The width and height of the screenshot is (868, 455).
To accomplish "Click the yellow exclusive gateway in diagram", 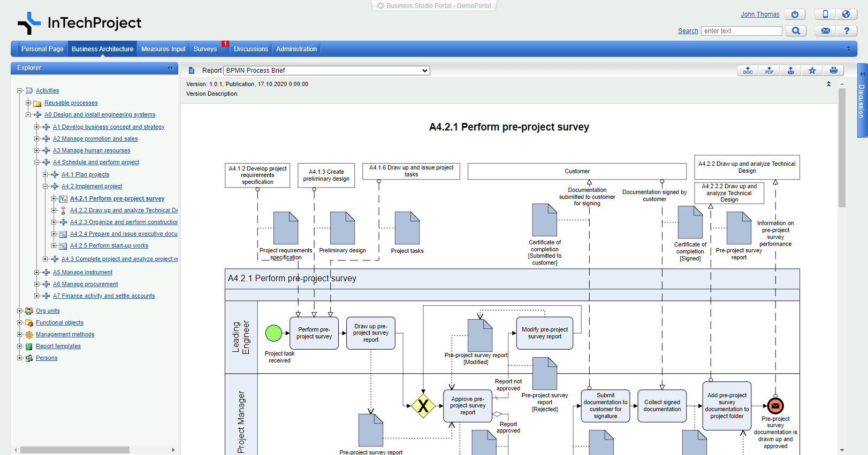I will [423, 406].
